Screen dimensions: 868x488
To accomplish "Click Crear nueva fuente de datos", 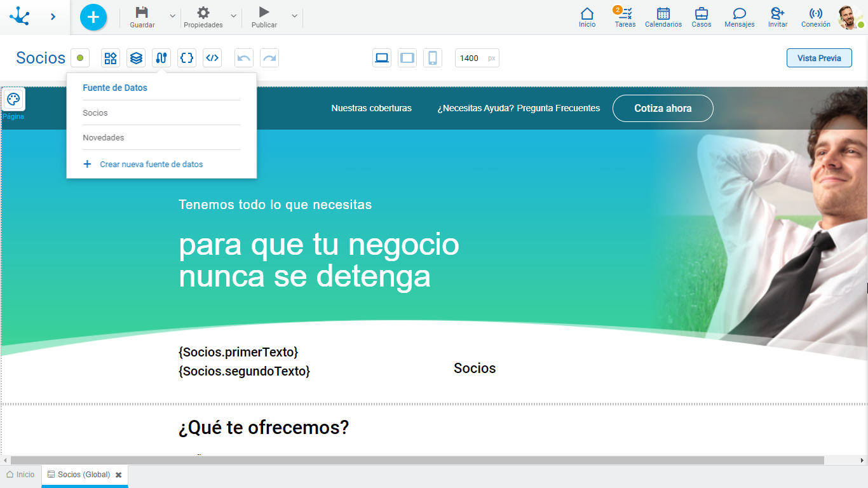I will pyautogui.click(x=151, y=164).
